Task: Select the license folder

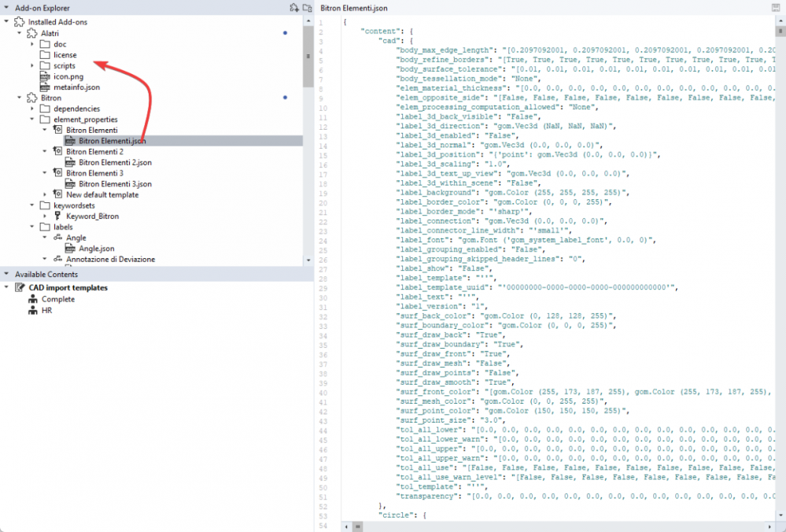Action: pos(65,55)
